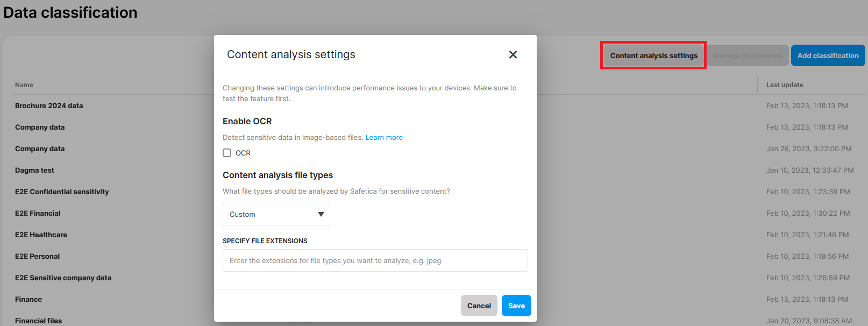Click the file extensions input field
The height and width of the screenshot is (326, 868).
(x=375, y=260)
